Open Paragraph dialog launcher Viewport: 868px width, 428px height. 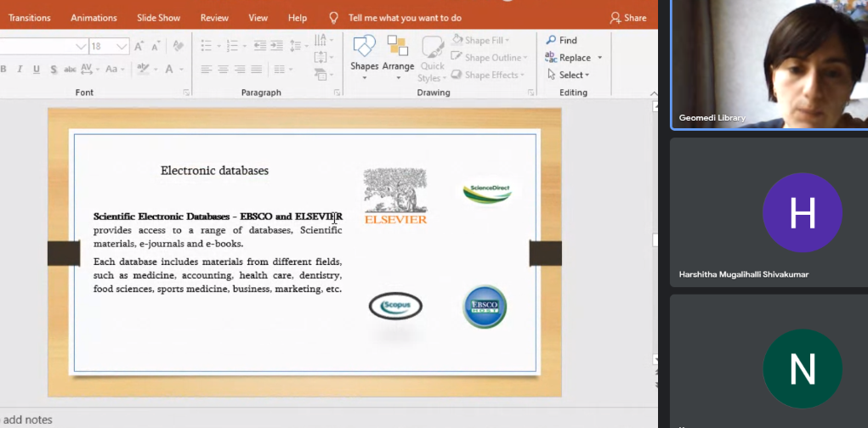pos(338,93)
